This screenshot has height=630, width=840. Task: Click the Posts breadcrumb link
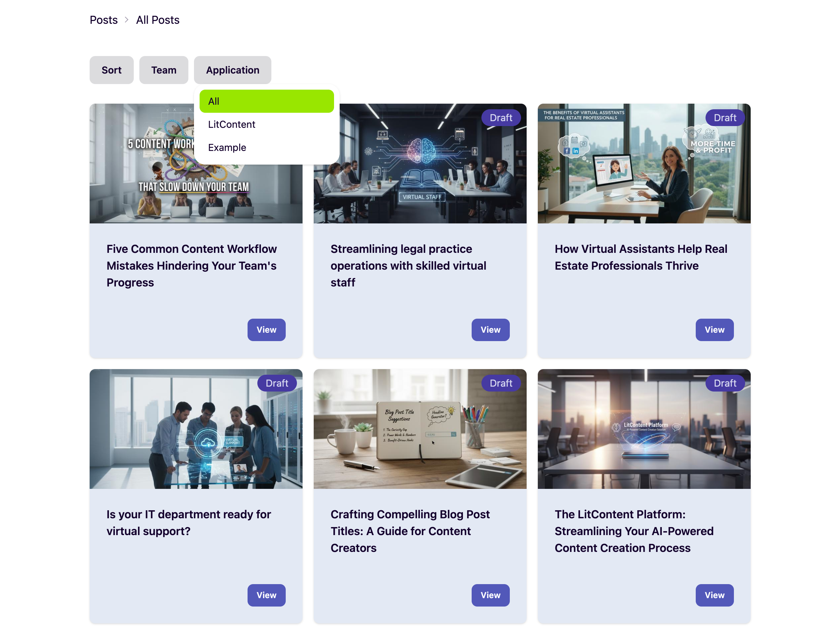pyautogui.click(x=103, y=20)
